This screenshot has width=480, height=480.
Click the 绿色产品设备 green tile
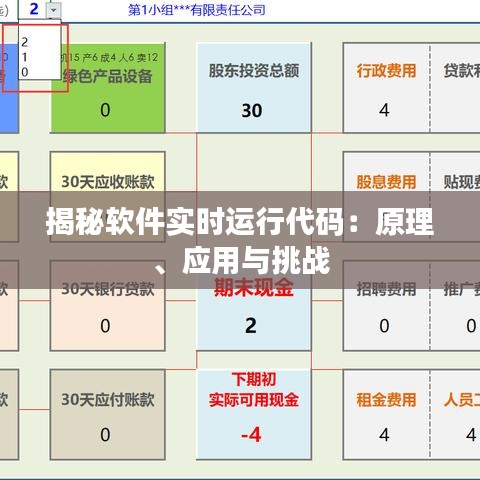[x=108, y=88]
